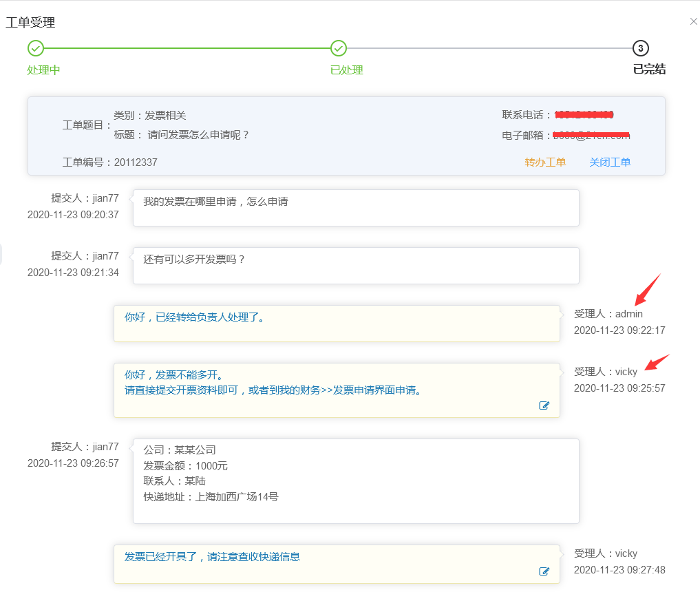700x612 pixels.
Task: Close the 工单受理 dialog with the X
Action: click(x=693, y=22)
